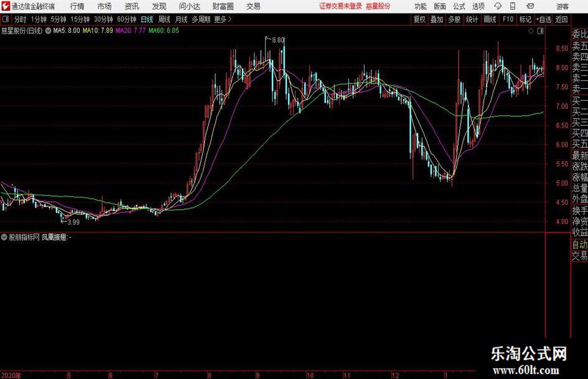Click the MA10: 7.89 indicator value
The image size is (588, 379).
click(98, 30)
